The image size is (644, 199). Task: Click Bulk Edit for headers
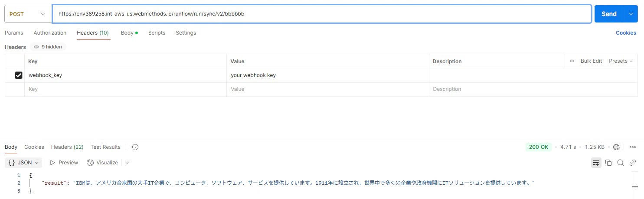point(591,61)
